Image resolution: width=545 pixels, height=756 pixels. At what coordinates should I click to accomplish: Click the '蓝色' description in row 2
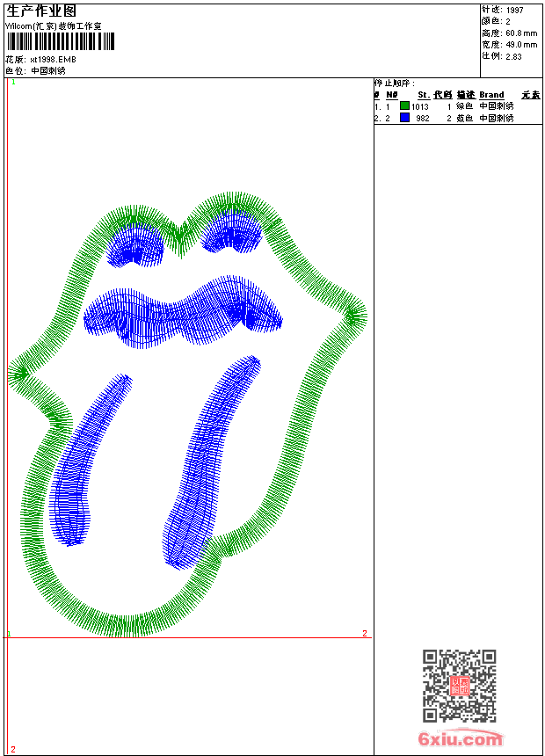point(465,118)
